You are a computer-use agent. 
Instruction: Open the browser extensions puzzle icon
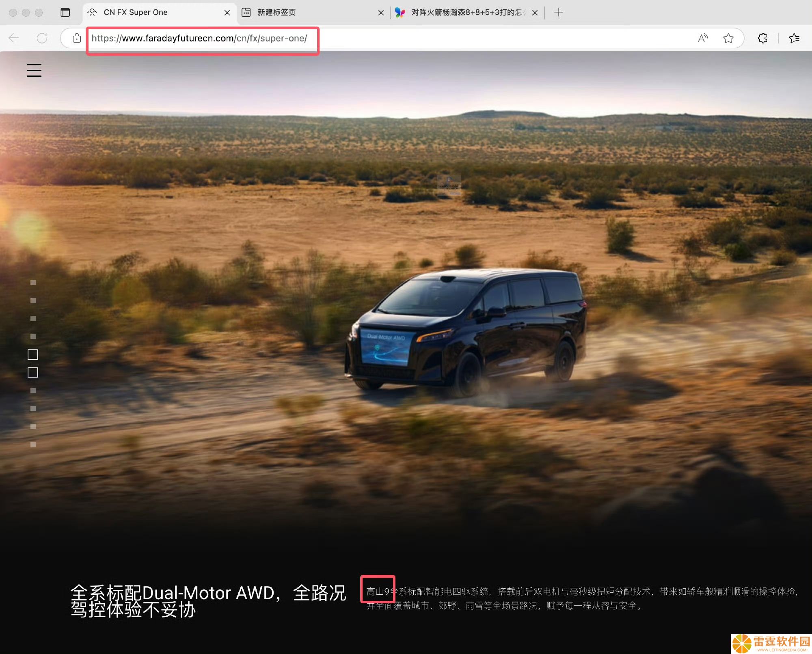(x=762, y=38)
